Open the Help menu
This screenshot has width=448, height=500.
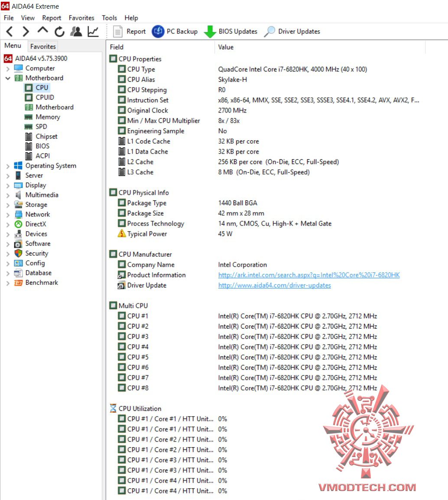click(x=131, y=18)
